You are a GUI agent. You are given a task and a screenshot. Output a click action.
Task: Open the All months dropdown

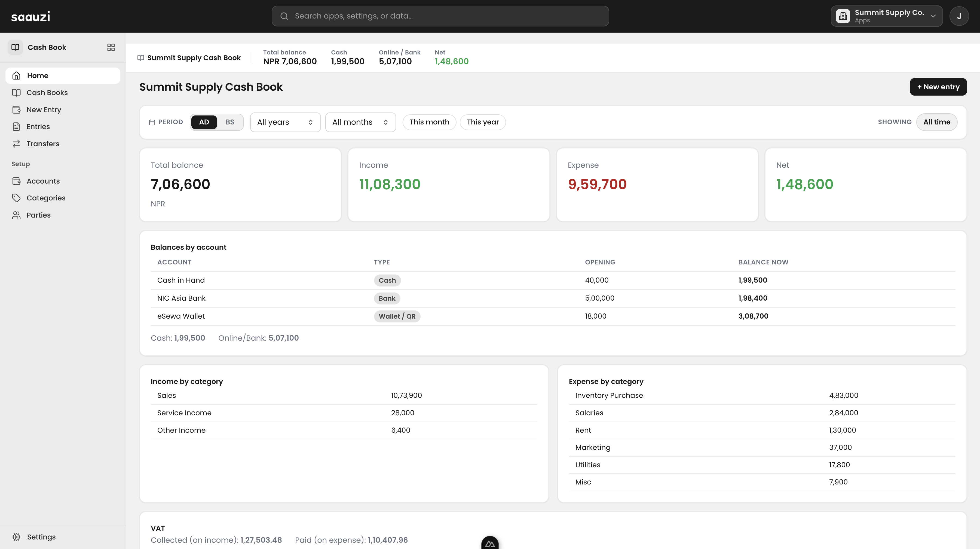[x=361, y=122]
